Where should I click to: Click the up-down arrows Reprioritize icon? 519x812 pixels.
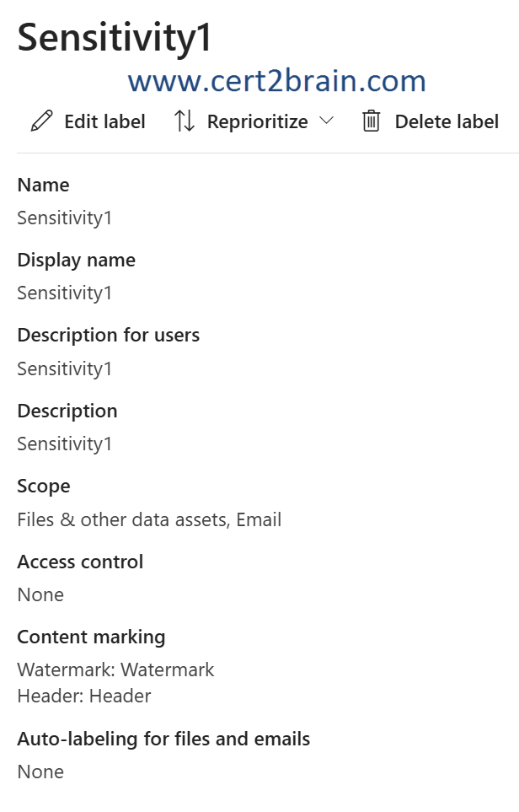[x=185, y=121]
